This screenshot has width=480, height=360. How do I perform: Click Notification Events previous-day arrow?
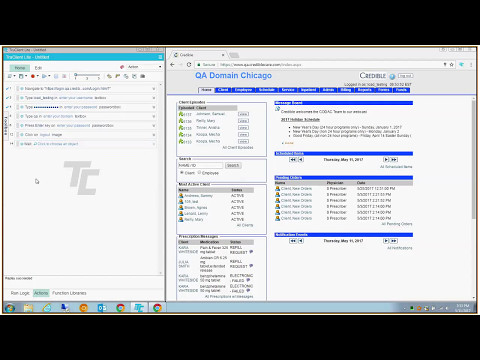click(x=301, y=241)
